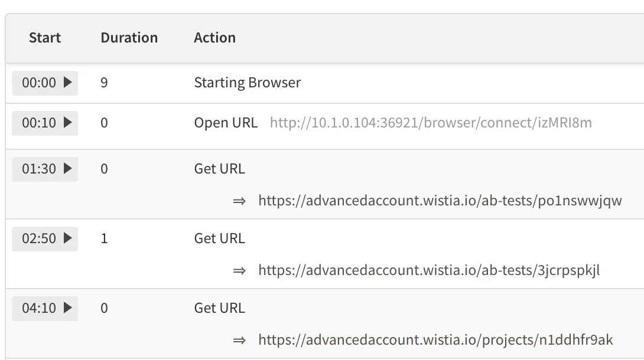The image size is (644, 360).
Task: Open the ab-tests/po1nswwjqw URL
Action: (440, 201)
